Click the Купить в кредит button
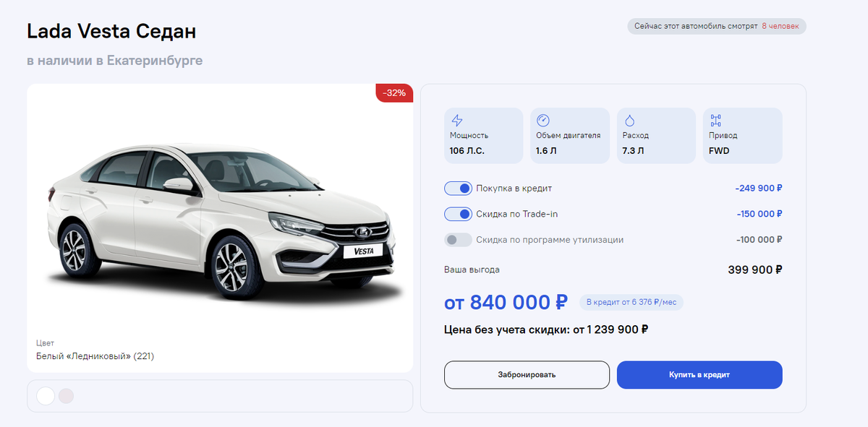868x427 pixels. [699, 375]
